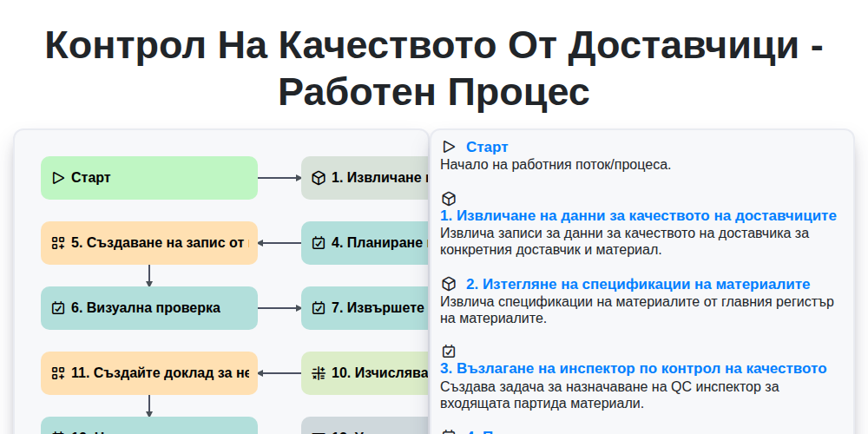Select node 11. Създайте доклад
This screenshot has width=868, height=434.
(x=149, y=373)
